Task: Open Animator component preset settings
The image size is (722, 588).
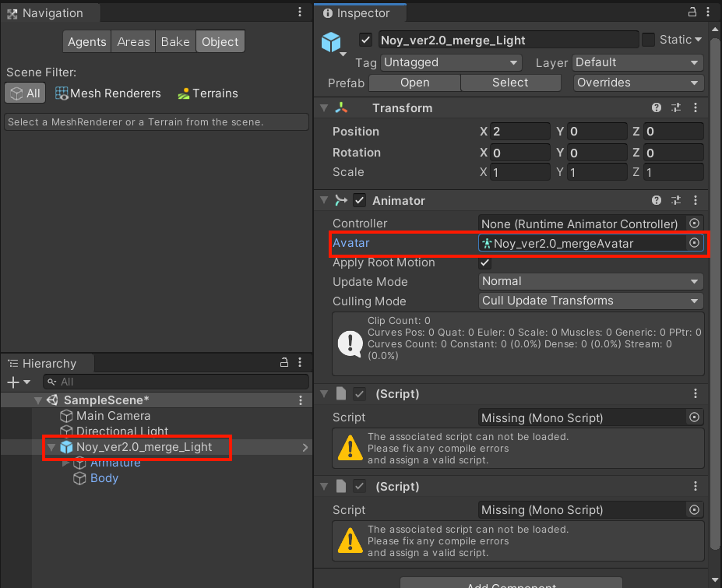Action: pos(676,200)
